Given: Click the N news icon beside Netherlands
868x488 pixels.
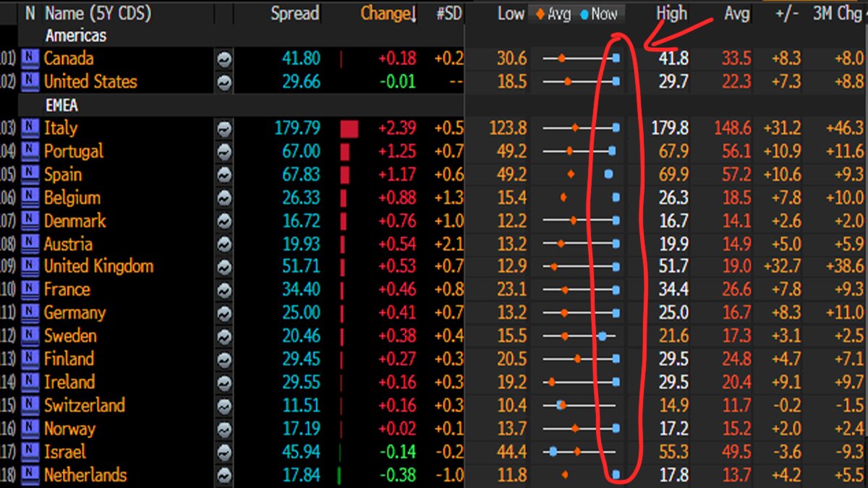Looking at the screenshot, I should [30, 474].
